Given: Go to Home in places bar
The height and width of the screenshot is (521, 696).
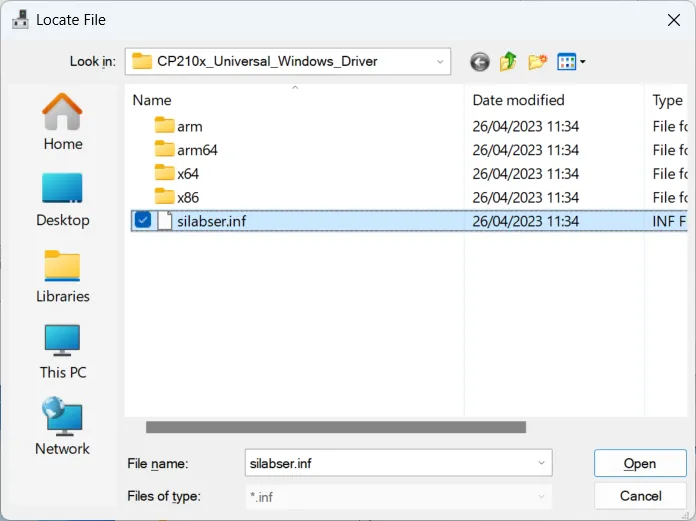Looking at the screenshot, I should [x=62, y=122].
